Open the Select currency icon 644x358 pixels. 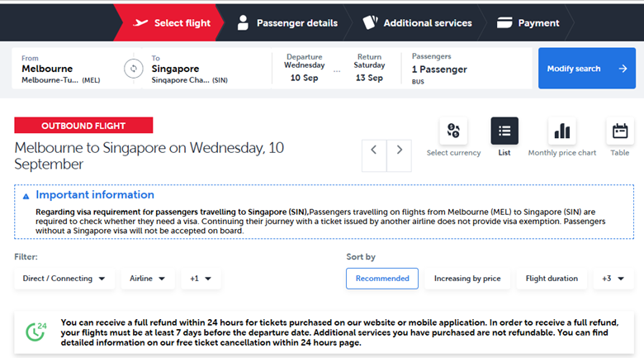click(453, 131)
